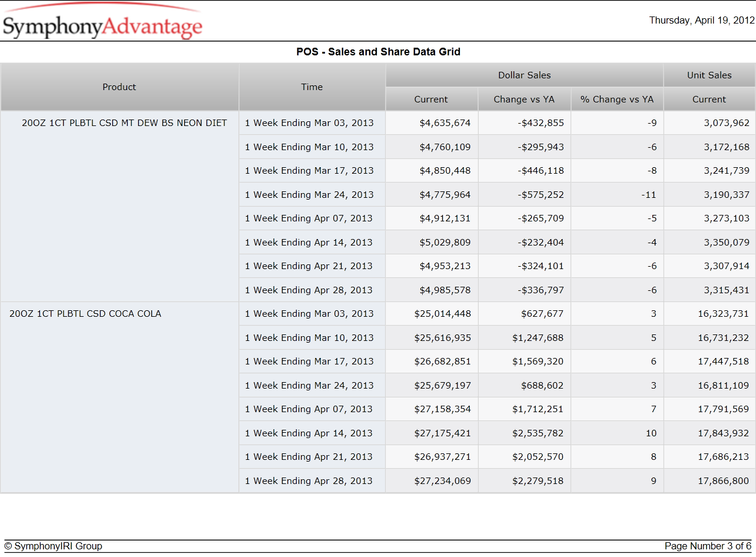Click percent change value -11
The image size is (756, 557).
(649, 195)
